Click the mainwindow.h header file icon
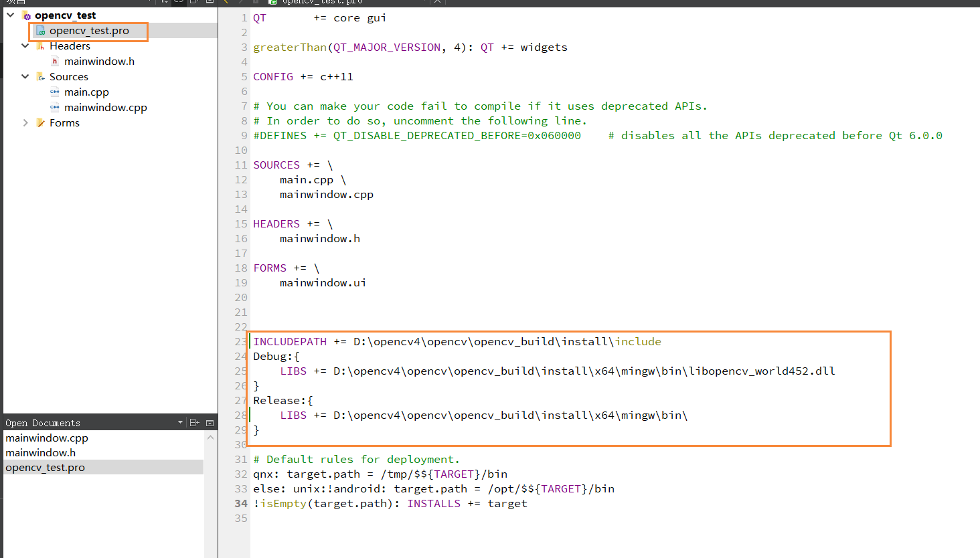Image resolution: width=980 pixels, height=558 pixels. pyautogui.click(x=55, y=62)
